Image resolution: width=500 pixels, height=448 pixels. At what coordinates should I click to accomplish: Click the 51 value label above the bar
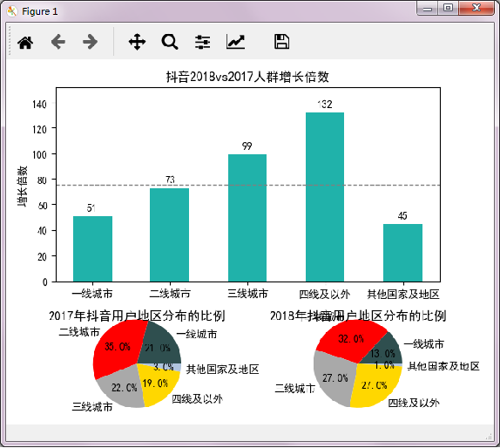pos(91,208)
